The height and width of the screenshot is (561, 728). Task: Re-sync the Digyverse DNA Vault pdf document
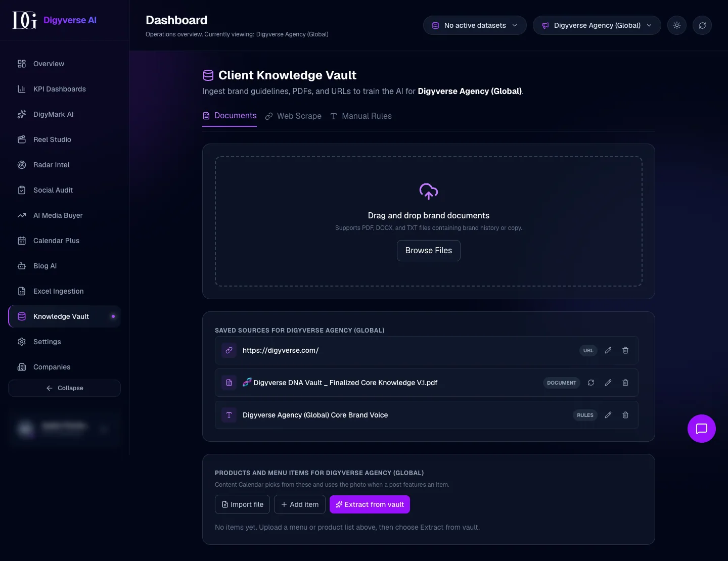click(x=591, y=383)
